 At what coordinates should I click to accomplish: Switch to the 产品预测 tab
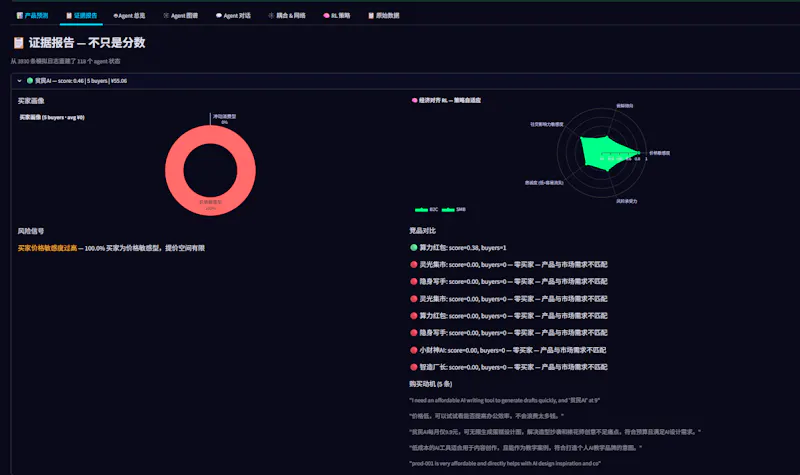[32, 16]
